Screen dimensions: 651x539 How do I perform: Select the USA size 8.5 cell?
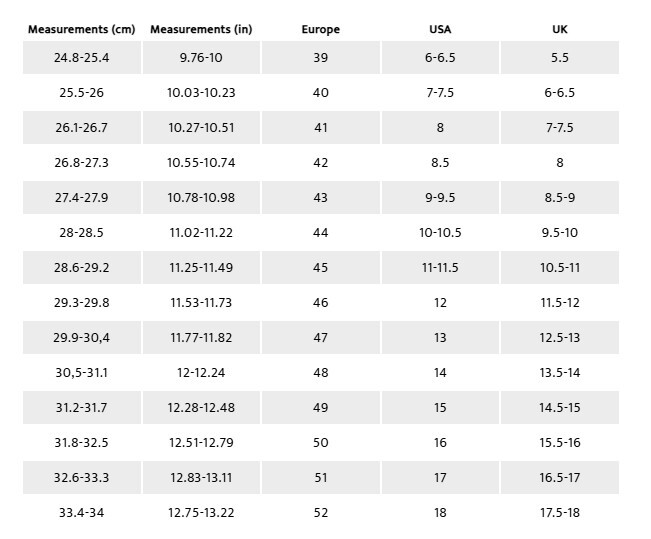(x=440, y=163)
